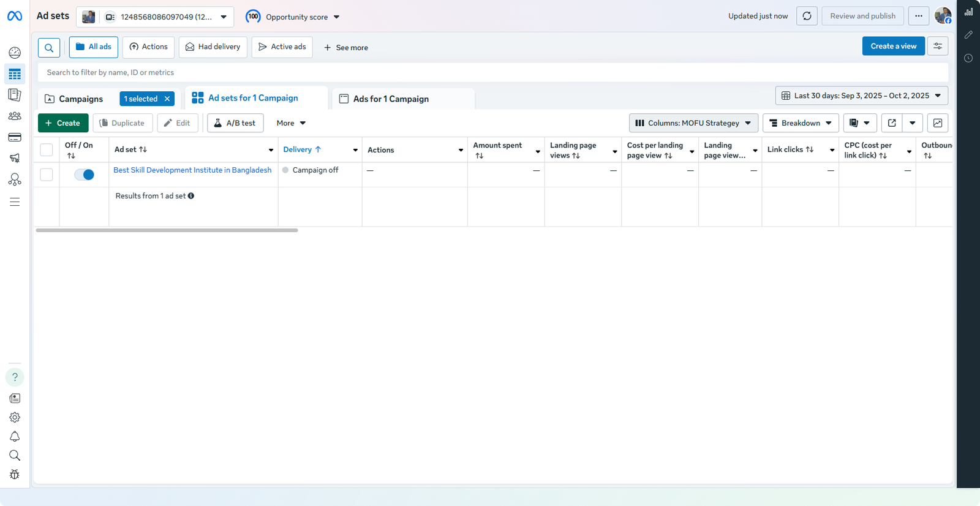
Task: Open Columns: MOFU Strategey dropdown
Action: pos(693,123)
